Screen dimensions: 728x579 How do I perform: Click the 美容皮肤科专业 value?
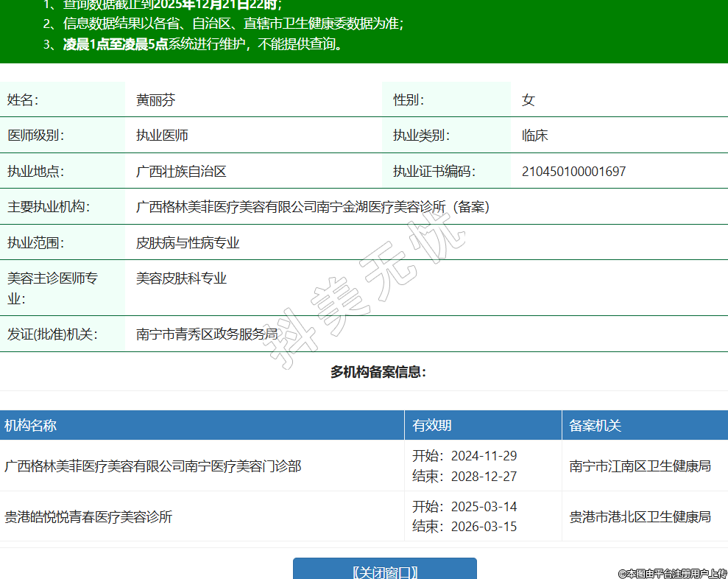point(181,278)
